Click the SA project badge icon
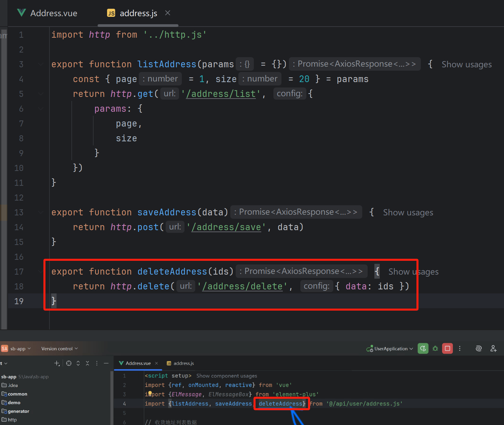This screenshot has width=504, height=425. (4, 349)
